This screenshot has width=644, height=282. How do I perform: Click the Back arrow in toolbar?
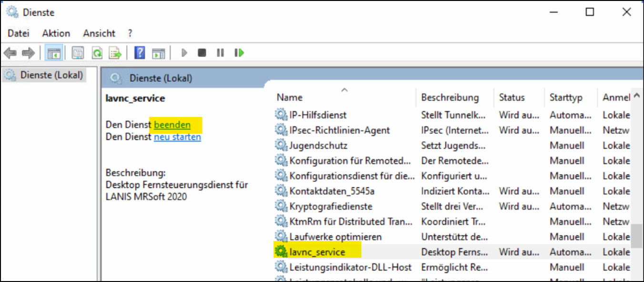10,53
